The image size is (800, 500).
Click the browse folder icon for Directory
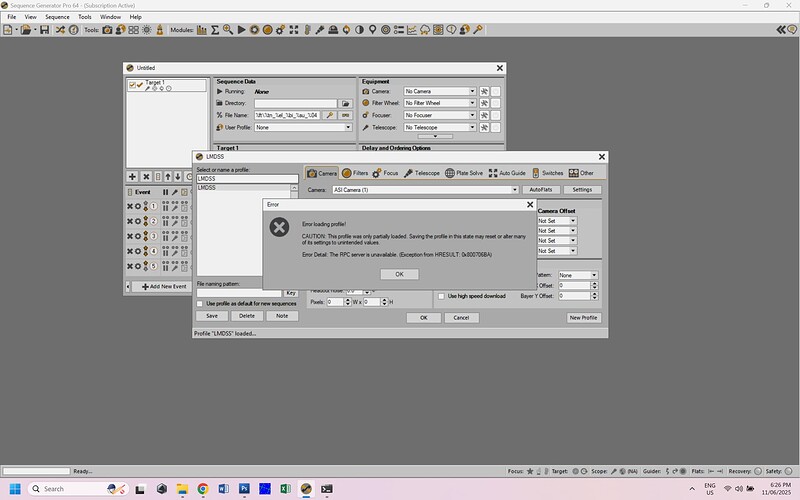click(x=346, y=104)
